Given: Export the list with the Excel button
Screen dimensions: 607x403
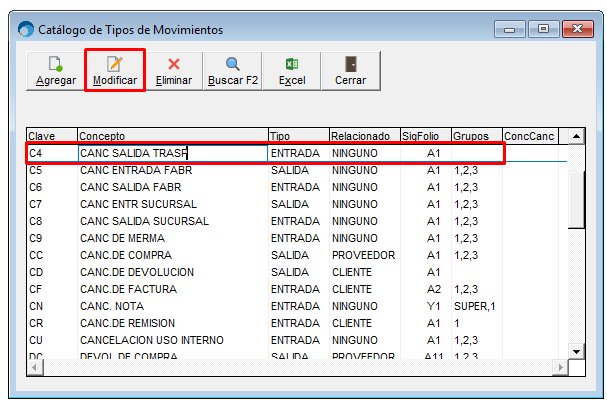Looking at the screenshot, I should [292, 71].
